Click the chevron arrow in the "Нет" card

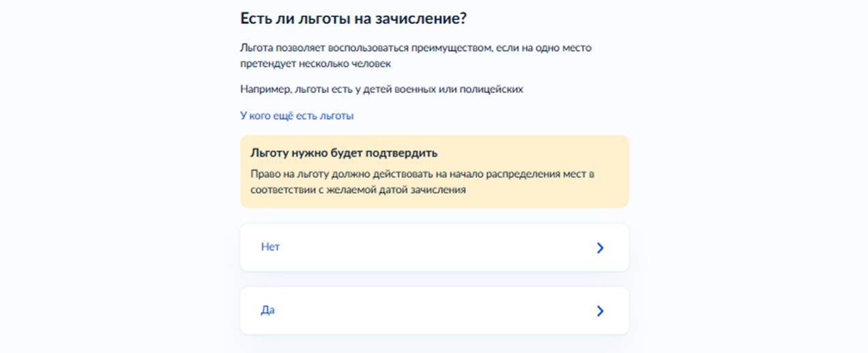[x=600, y=248]
